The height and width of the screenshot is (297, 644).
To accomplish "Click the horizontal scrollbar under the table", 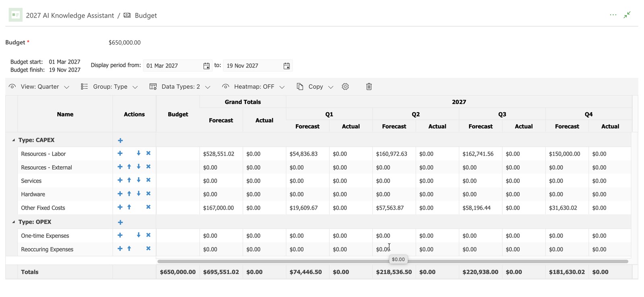I will point(393,261).
